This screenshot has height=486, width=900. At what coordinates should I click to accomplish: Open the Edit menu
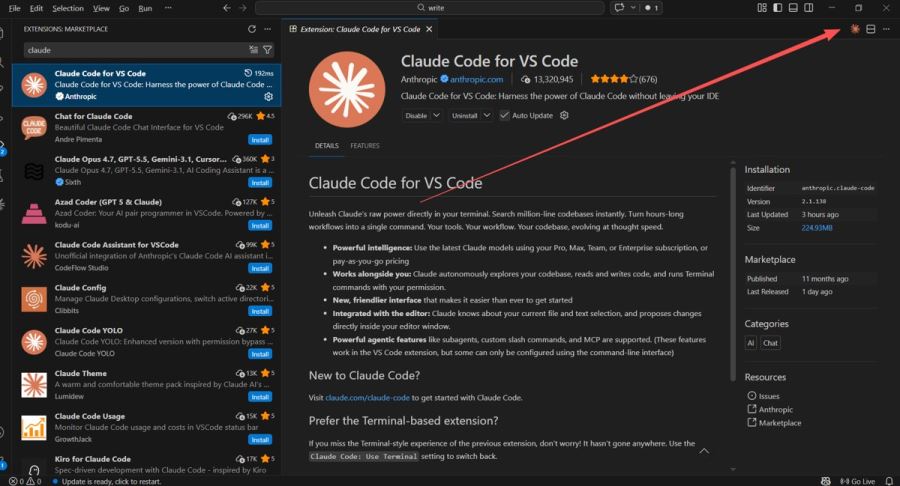[x=36, y=8]
